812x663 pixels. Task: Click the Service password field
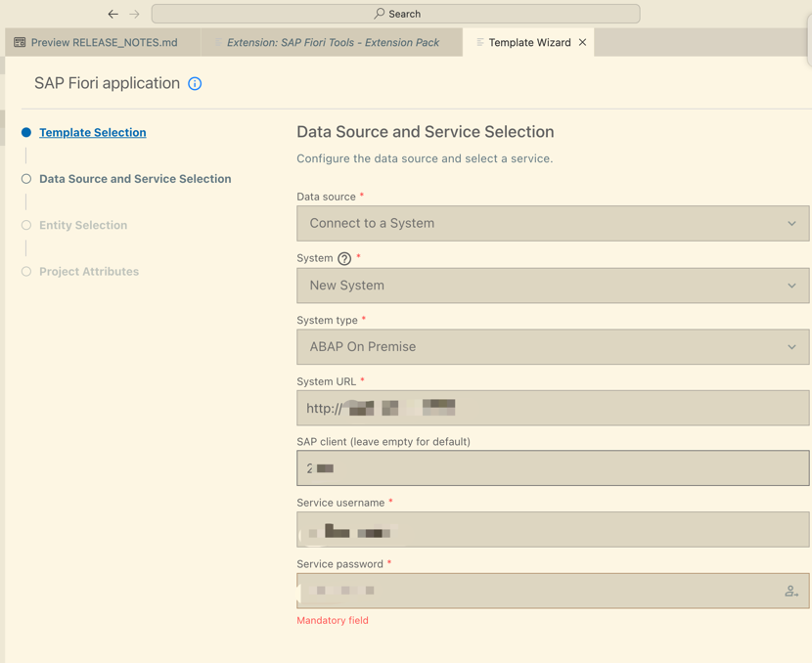click(x=553, y=591)
